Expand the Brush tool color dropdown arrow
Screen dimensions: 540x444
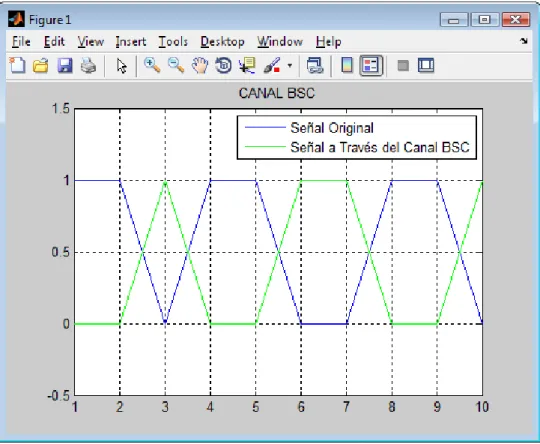pyautogui.click(x=290, y=65)
